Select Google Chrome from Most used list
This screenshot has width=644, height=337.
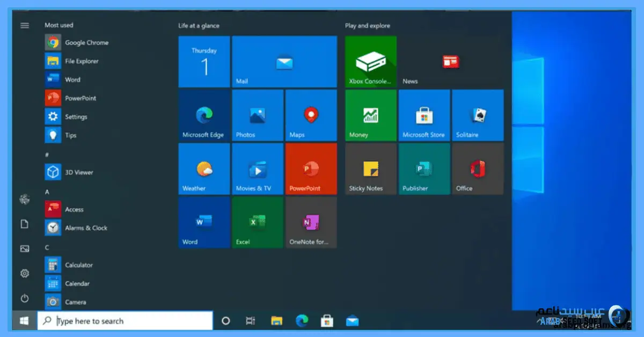(86, 42)
